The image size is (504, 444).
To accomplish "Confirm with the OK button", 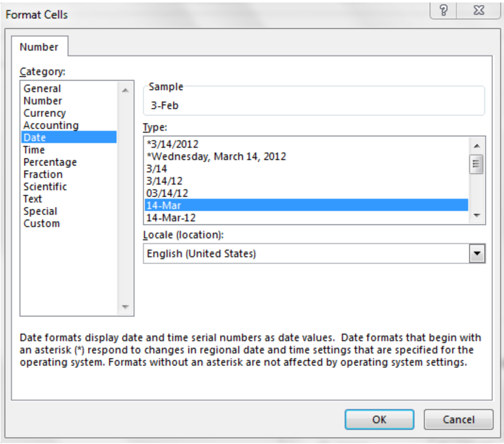I will tap(380, 419).
